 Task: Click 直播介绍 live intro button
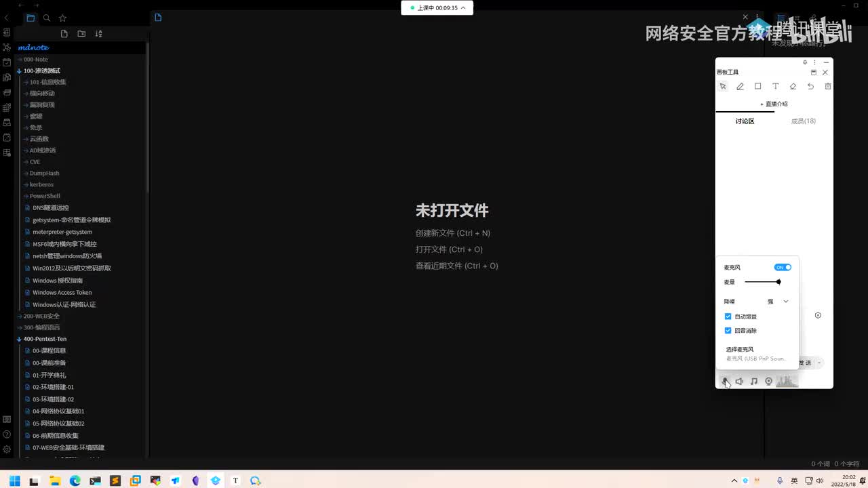point(774,104)
